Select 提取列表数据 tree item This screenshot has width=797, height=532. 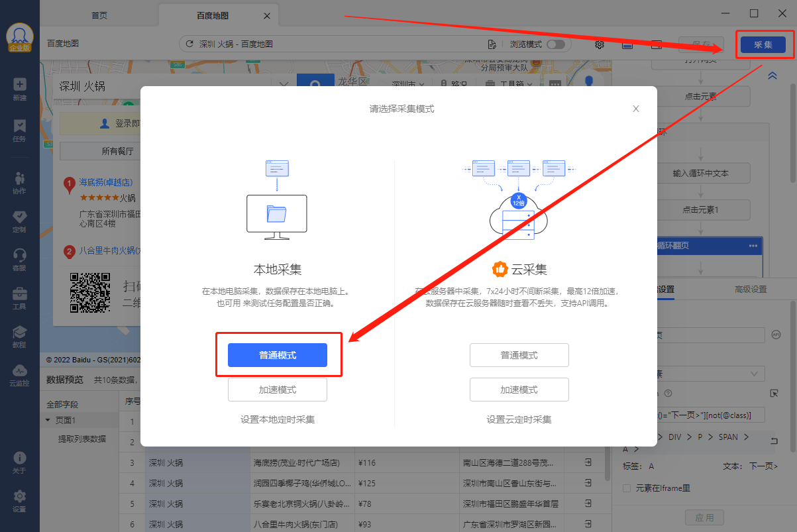pyautogui.click(x=82, y=439)
